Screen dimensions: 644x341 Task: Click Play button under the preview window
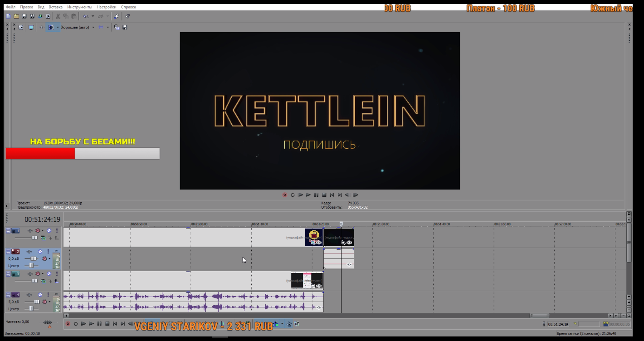308,195
